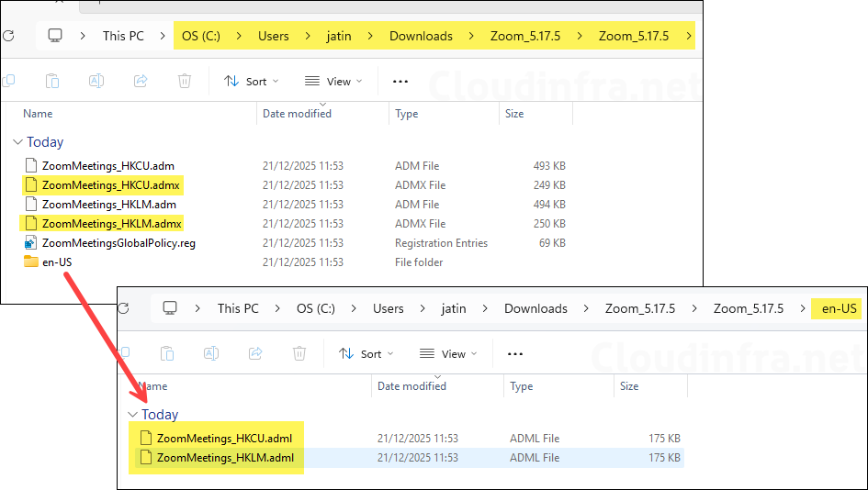Click the This PC monitor icon in upper window
The image size is (868, 490).
pos(55,36)
